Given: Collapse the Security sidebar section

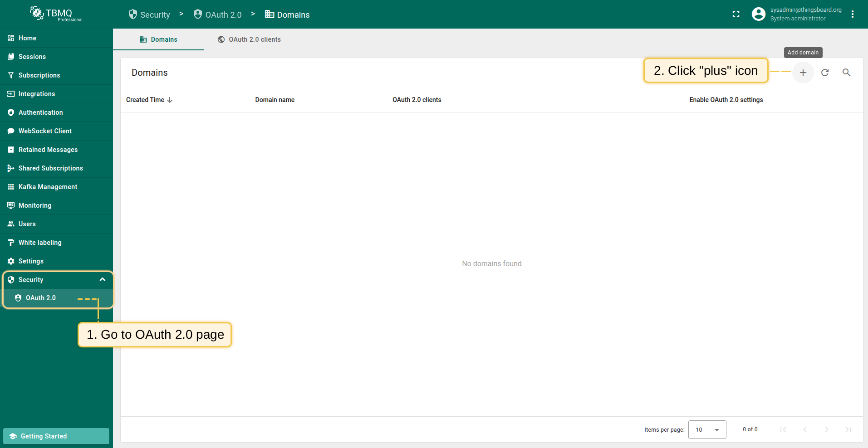Looking at the screenshot, I should [103, 280].
